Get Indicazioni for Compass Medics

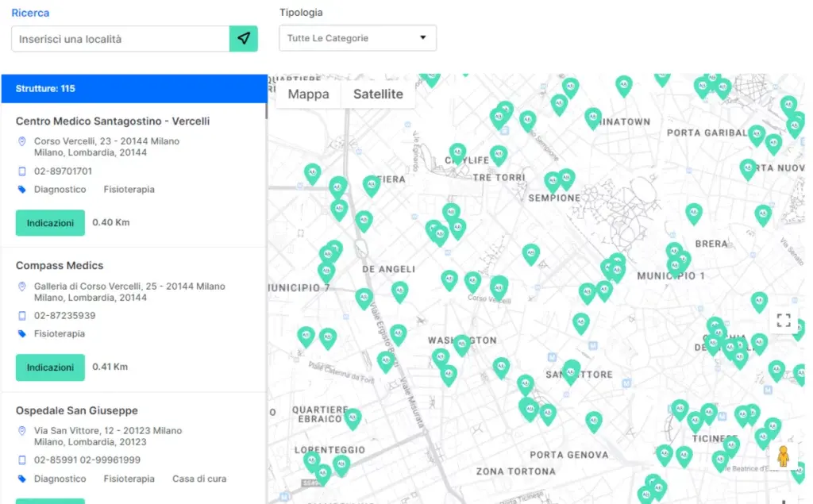(50, 367)
